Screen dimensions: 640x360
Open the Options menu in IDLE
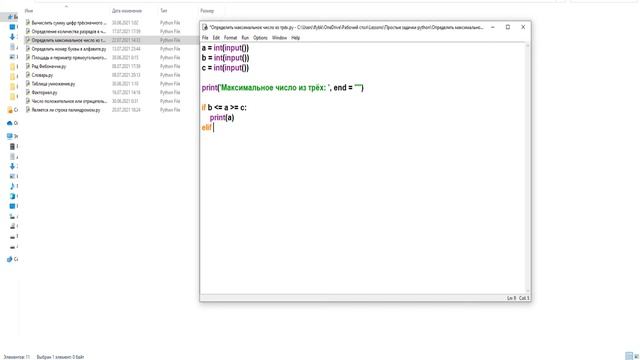[x=260, y=38]
